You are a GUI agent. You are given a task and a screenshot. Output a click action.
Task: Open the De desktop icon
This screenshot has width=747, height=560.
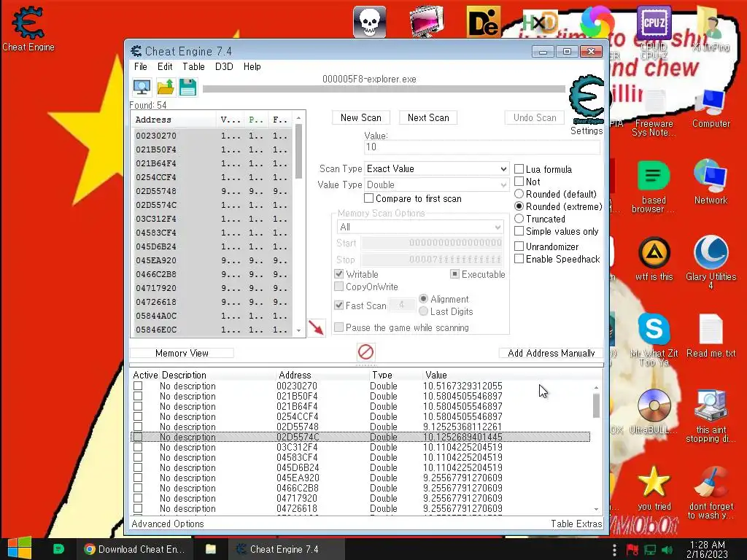[x=483, y=22]
